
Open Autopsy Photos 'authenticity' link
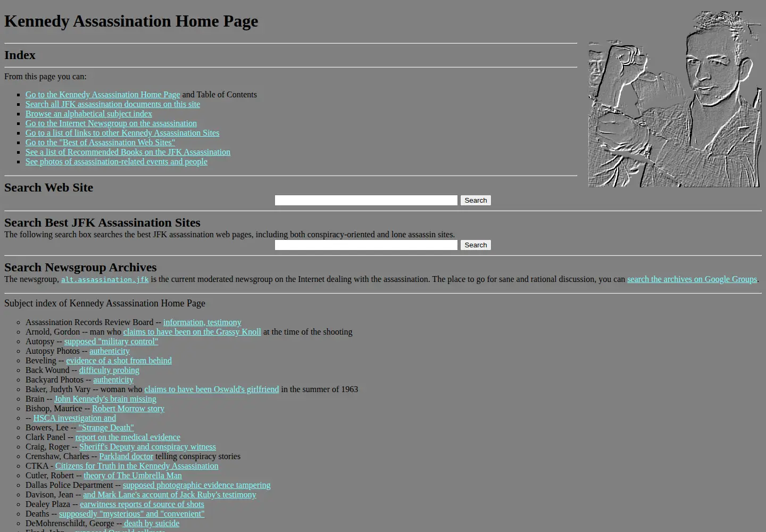tap(110, 351)
